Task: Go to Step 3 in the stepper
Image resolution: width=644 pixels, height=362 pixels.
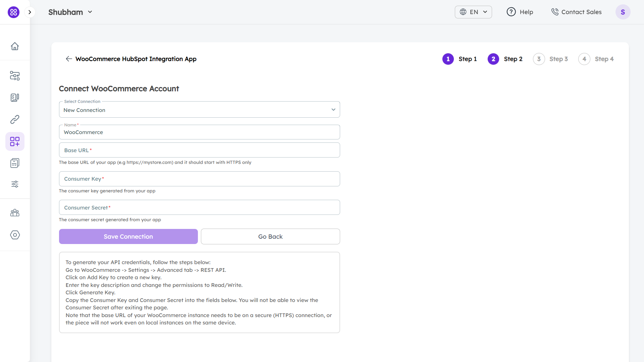Action: point(550,59)
